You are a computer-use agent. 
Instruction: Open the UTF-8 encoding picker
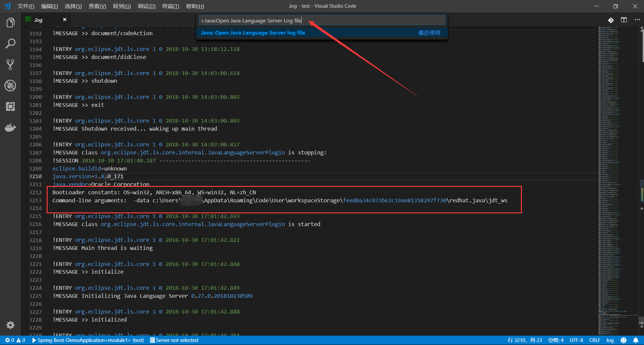(x=576, y=340)
